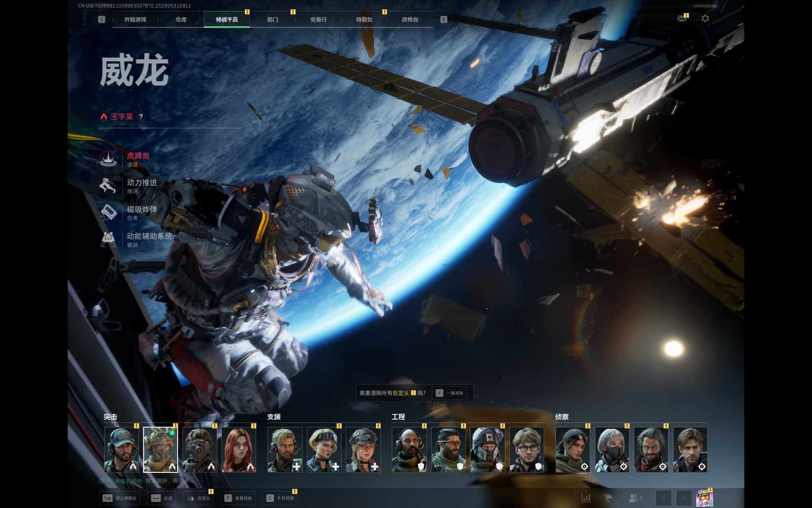Click the 查看技能 button
Image resolution: width=812 pixels, height=508 pixels.
click(238, 498)
